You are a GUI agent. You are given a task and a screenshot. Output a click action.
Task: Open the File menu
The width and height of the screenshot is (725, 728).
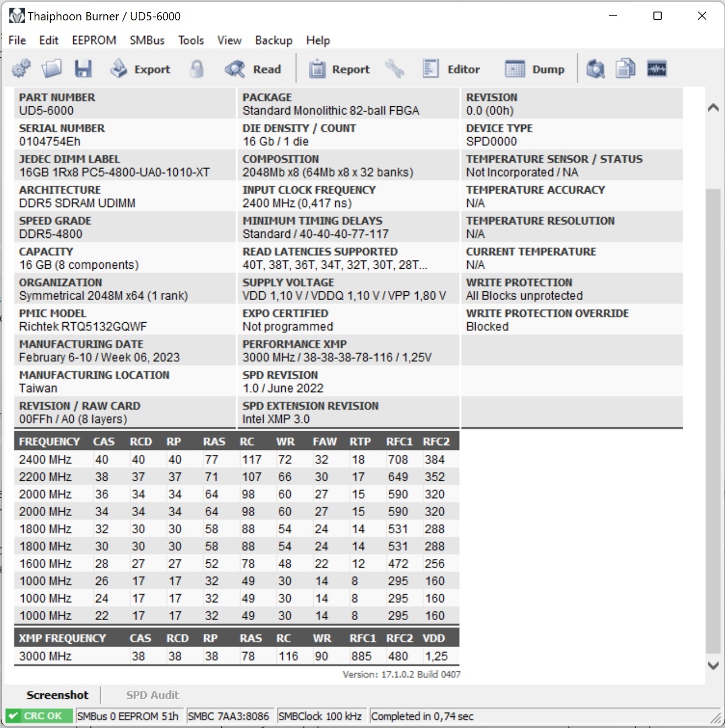click(x=17, y=40)
